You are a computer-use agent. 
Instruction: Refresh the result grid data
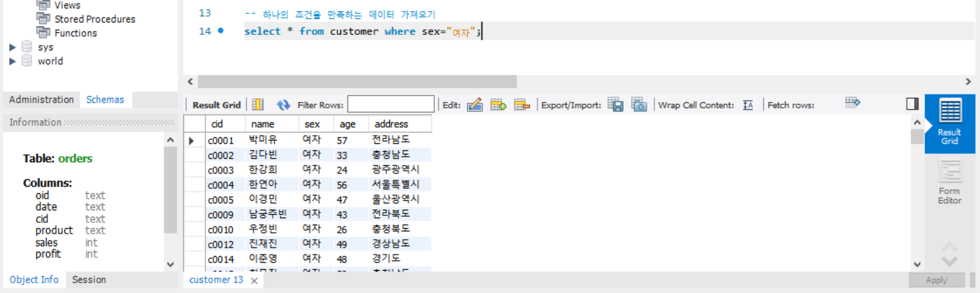[283, 105]
